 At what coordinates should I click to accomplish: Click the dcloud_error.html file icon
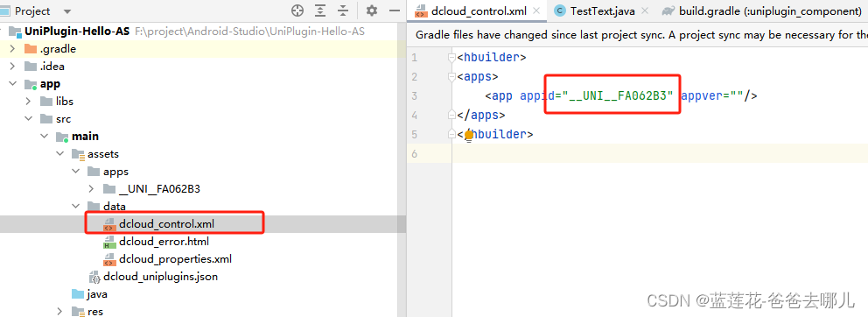point(109,242)
